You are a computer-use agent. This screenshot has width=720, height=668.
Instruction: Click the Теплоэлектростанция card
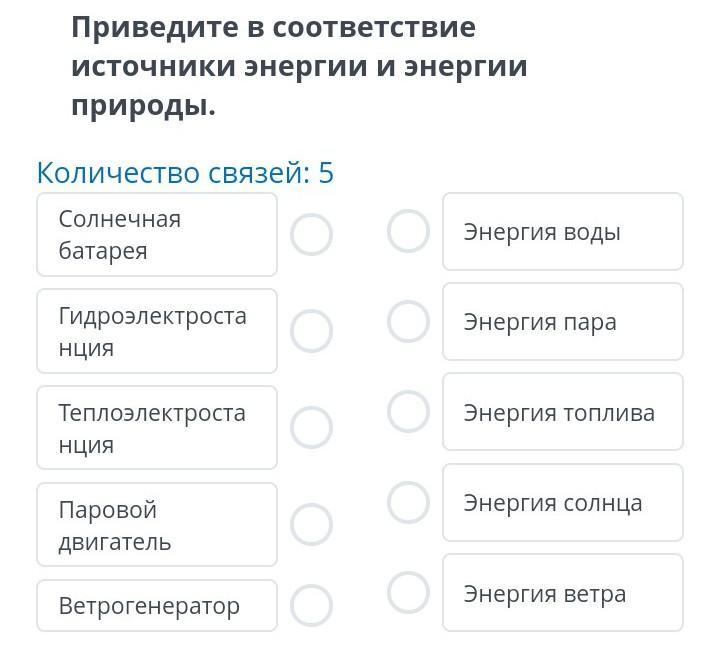[x=157, y=428]
